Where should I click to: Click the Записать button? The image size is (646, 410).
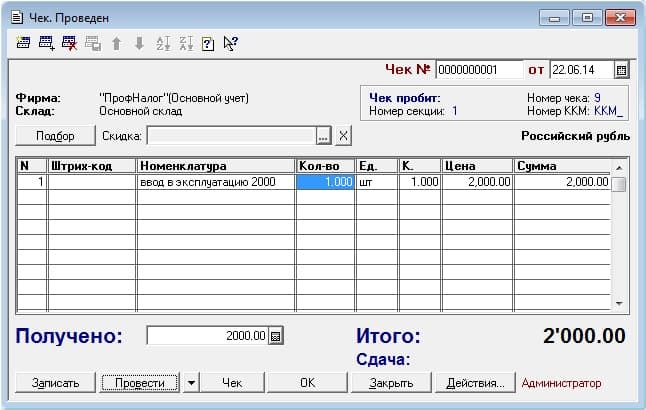coord(55,383)
